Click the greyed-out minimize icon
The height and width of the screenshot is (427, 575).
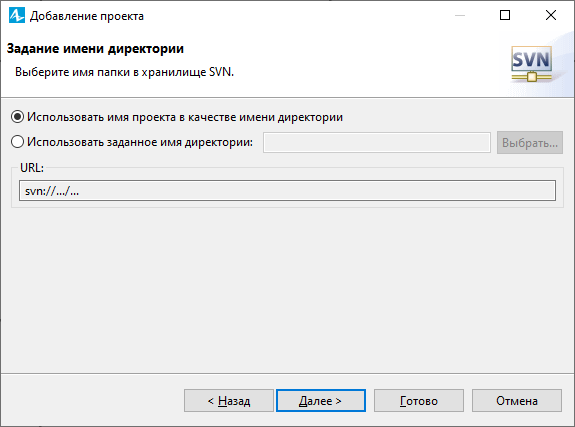click(460, 15)
